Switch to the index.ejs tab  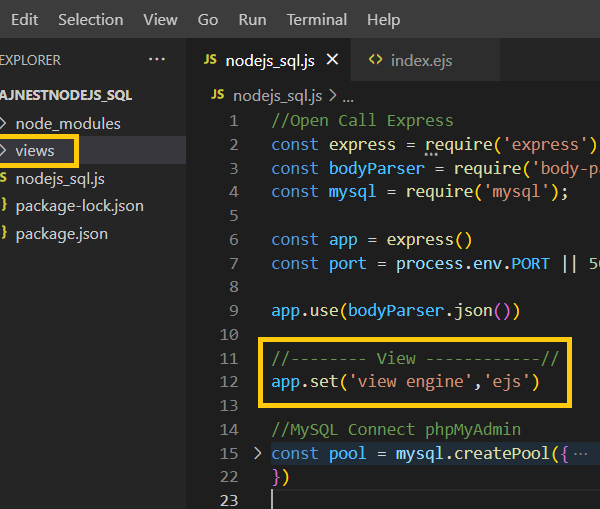tap(420, 60)
